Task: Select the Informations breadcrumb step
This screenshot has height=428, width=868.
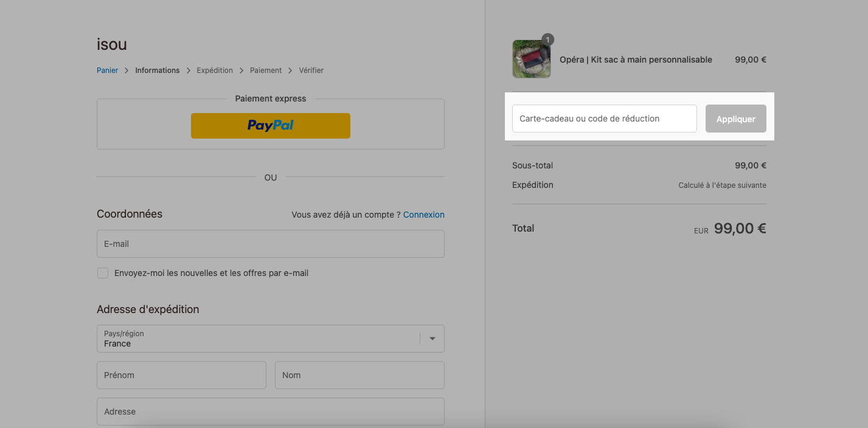Action: pyautogui.click(x=158, y=71)
